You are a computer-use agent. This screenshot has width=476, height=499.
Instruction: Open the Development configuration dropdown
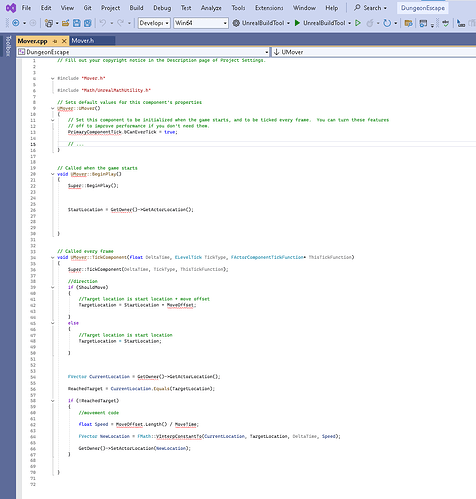pyautogui.click(x=154, y=23)
